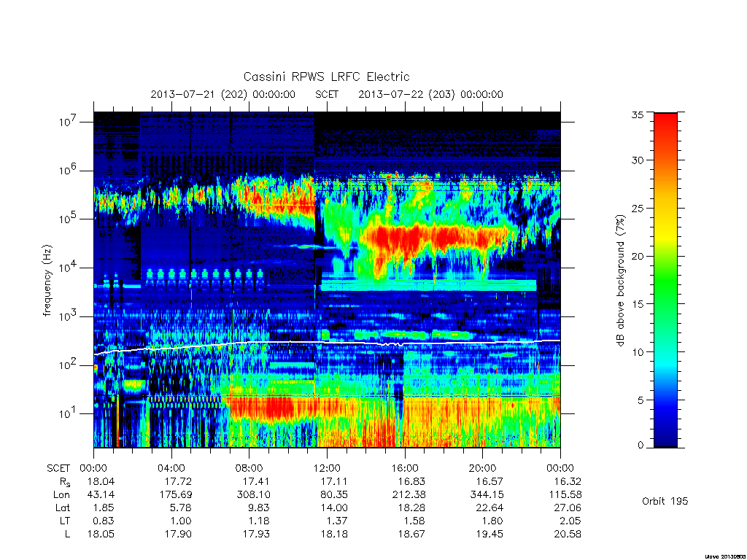Image resolution: width=747 pixels, height=560 pixels.
Task: Click L value 20.58
Action: 568,534
